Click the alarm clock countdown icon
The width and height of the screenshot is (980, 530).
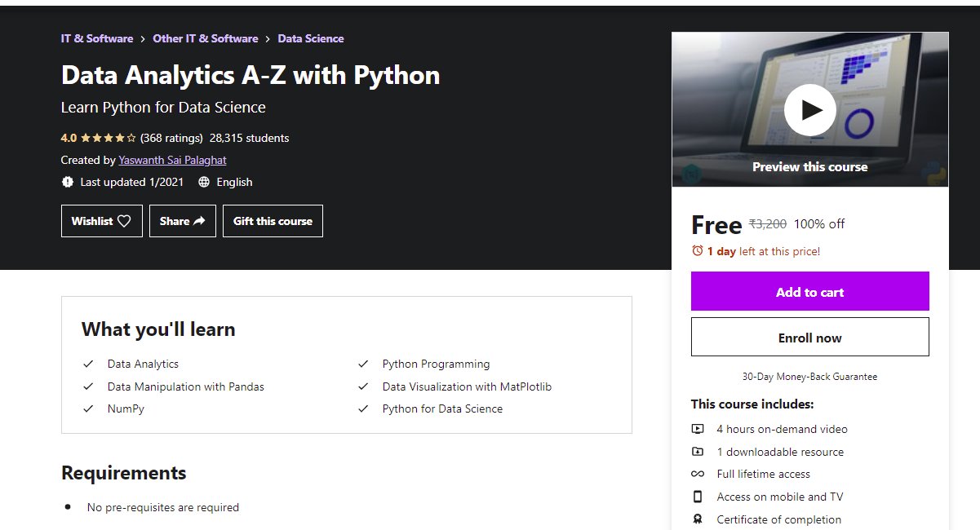pyautogui.click(x=699, y=251)
